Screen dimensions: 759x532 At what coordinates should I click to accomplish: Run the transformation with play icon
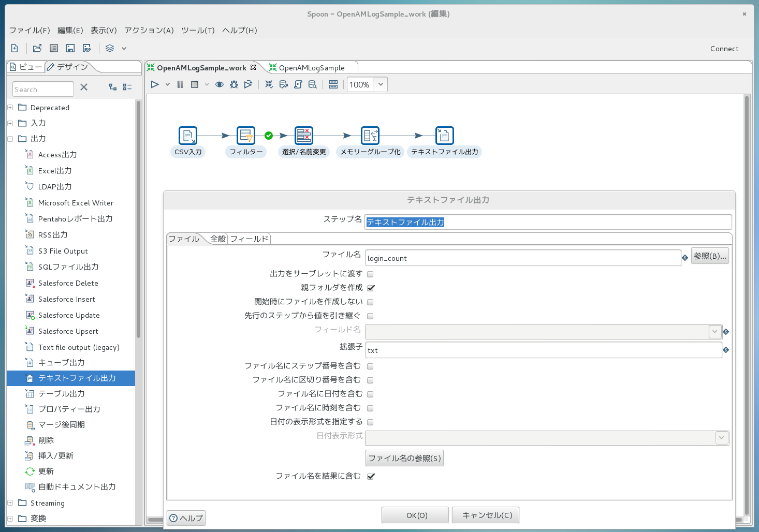[155, 84]
